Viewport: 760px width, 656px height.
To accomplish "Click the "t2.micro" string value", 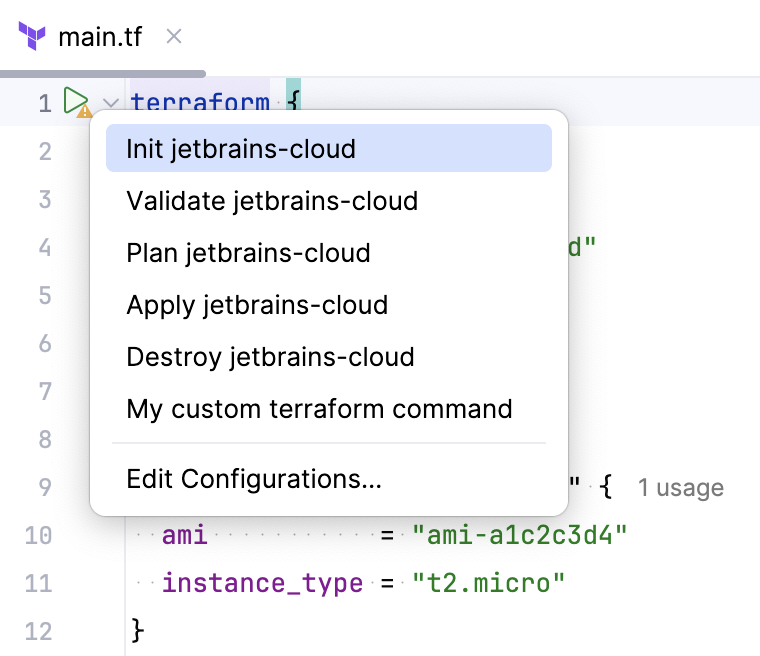I will point(488,583).
